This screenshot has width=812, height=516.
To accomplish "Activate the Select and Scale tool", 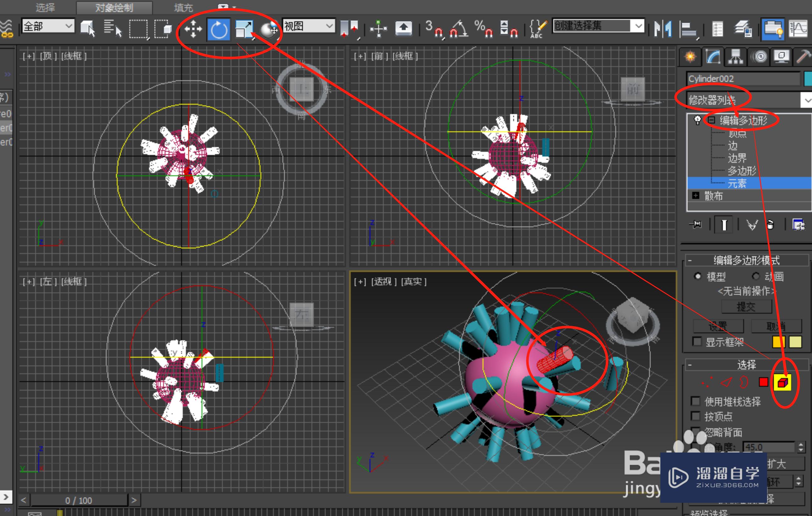I will (x=245, y=29).
